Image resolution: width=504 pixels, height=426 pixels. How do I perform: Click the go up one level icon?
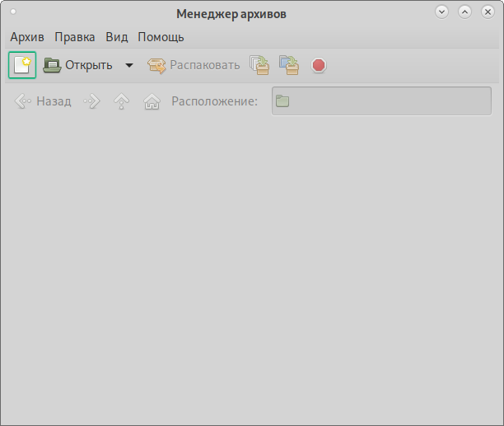click(x=122, y=101)
